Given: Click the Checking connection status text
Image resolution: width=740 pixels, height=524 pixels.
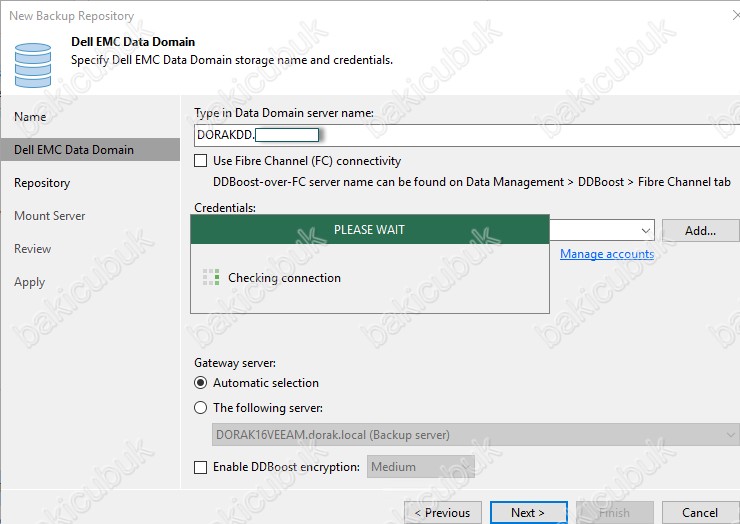Looking at the screenshot, I should click(285, 278).
